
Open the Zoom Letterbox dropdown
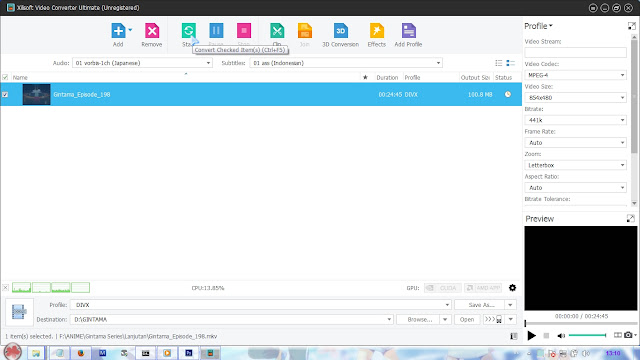(x=575, y=165)
